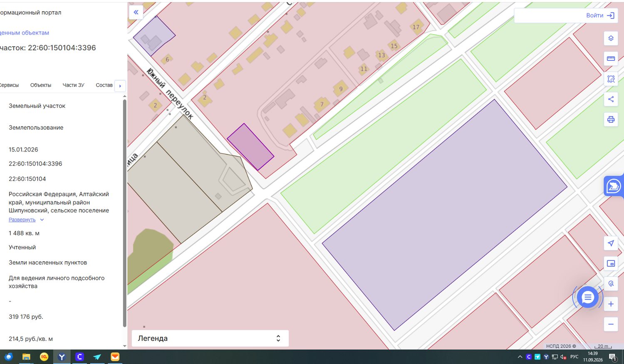The width and height of the screenshot is (624, 364).
Task: Print the map with printer icon
Action: pyautogui.click(x=611, y=119)
